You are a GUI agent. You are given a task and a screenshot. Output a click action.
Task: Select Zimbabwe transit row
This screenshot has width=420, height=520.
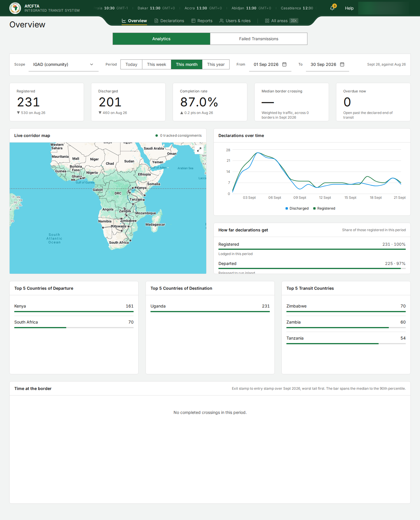click(346, 308)
